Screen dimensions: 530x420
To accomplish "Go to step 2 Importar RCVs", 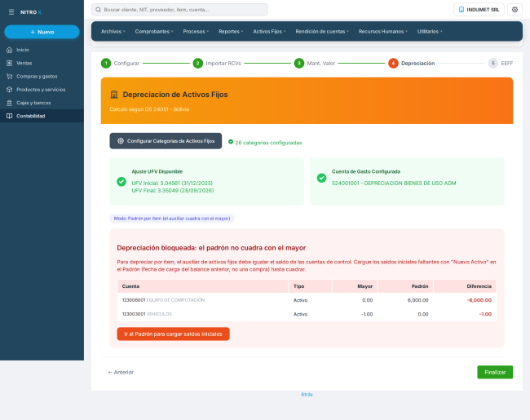I will pos(217,64).
